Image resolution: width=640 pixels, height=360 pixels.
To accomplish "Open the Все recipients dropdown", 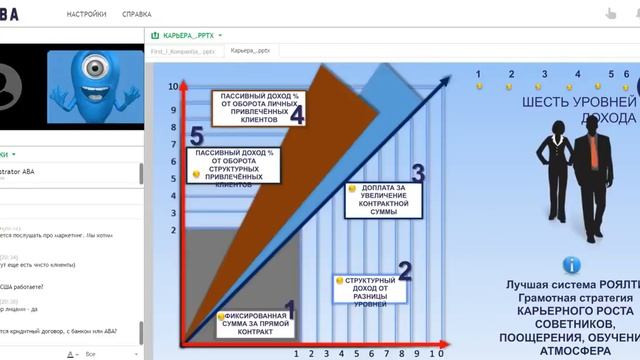I will 111,354.
